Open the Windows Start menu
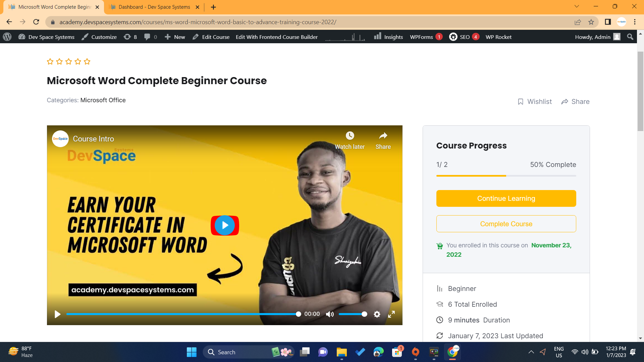The width and height of the screenshot is (644, 362). tap(192, 352)
